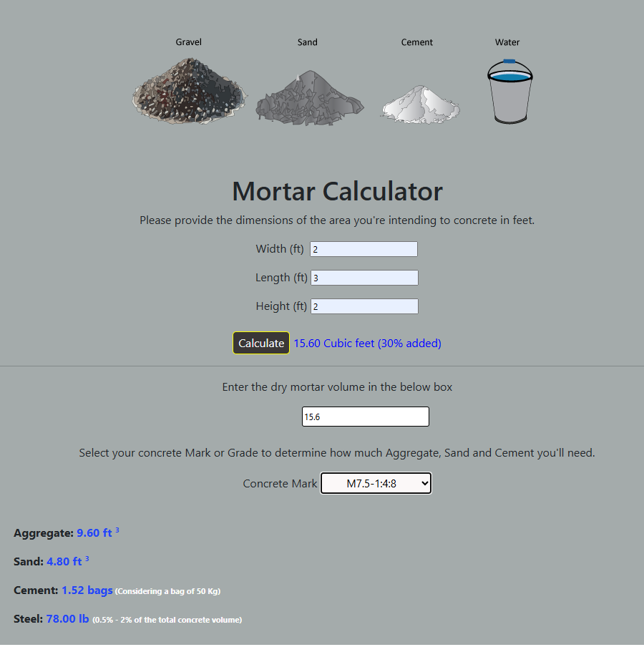Click the Mortar Calculator heading
Image resolution: width=644 pixels, height=647 pixels.
tap(337, 192)
